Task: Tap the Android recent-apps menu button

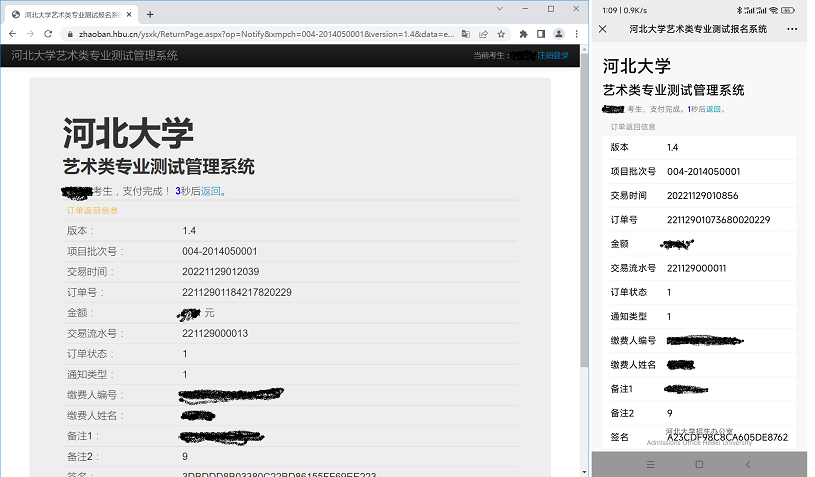Action: [650, 464]
